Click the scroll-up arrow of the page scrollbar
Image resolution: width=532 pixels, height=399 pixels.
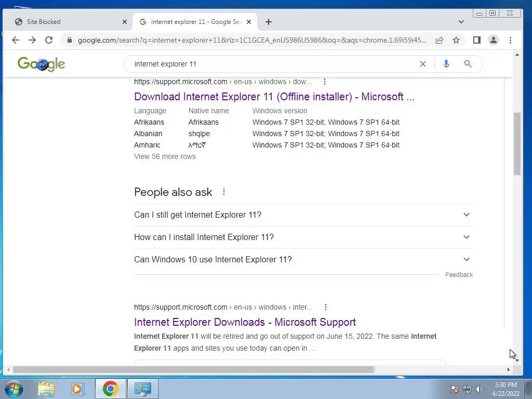point(517,55)
